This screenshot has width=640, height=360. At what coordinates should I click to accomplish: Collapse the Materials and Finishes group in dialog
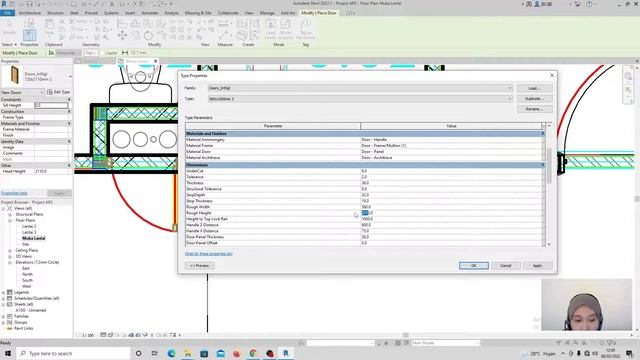542,134
